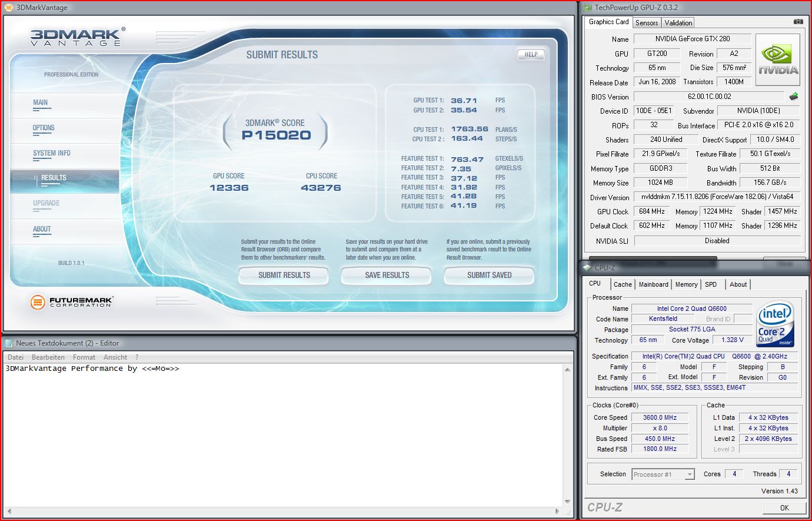Select RESULTS in 3DMark sidebar
This screenshot has height=521, width=812.
(x=65, y=181)
